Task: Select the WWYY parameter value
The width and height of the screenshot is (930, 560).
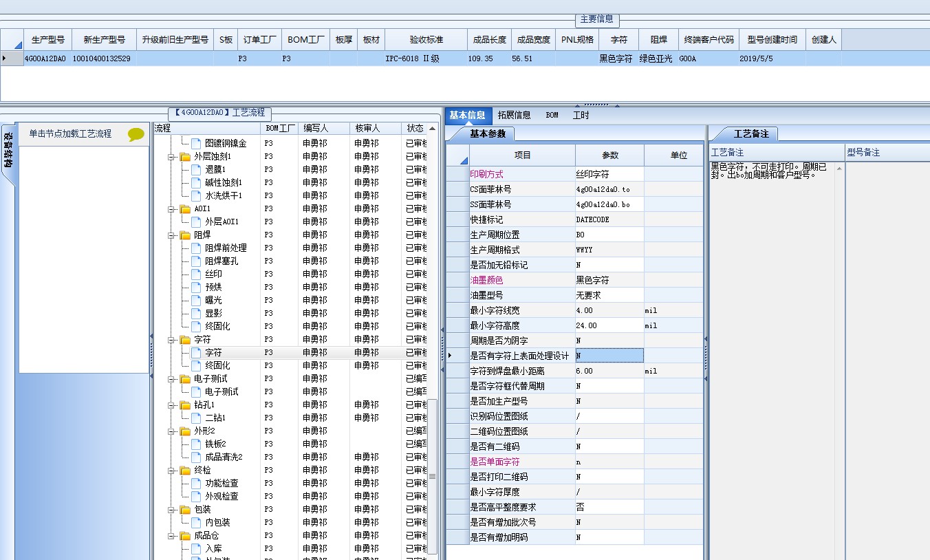Action: (609, 250)
